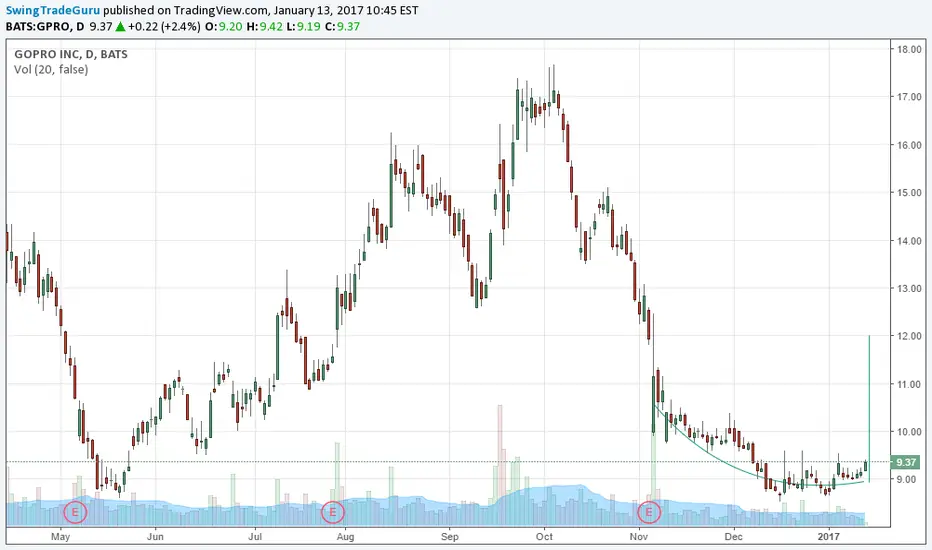932x550 pixels.
Task: Click the May earnings E marker
Action: [75, 511]
